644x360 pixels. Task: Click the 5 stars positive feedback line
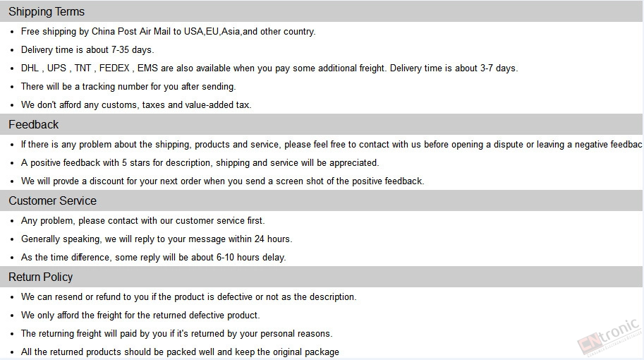(x=200, y=163)
